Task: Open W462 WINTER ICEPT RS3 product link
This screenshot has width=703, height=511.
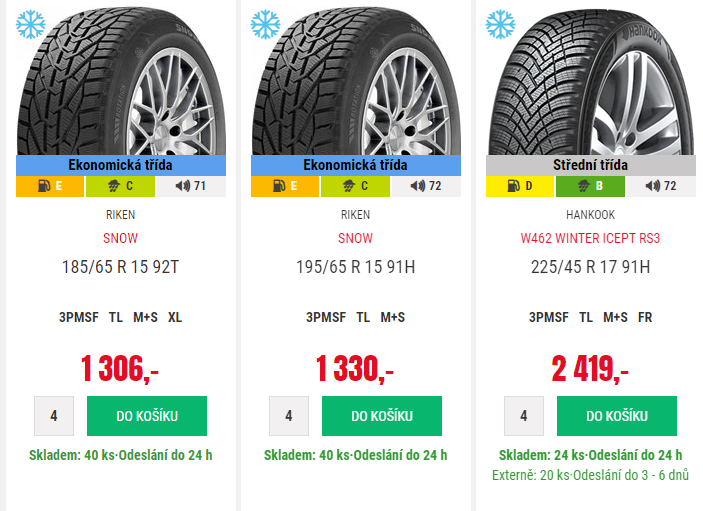Action: [x=590, y=238]
